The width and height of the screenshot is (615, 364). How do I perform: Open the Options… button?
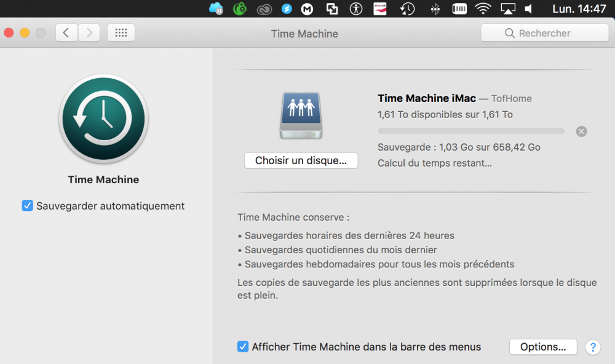click(543, 347)
